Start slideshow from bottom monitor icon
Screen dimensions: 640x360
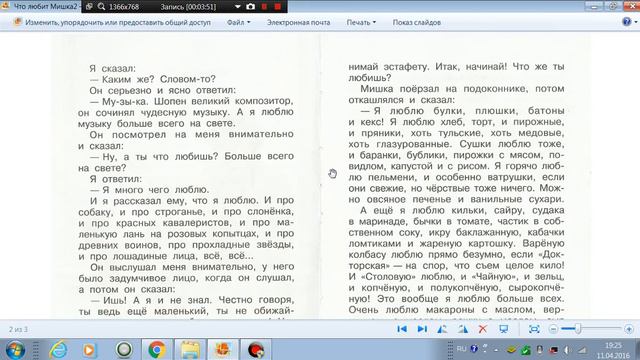pos(504,329)
